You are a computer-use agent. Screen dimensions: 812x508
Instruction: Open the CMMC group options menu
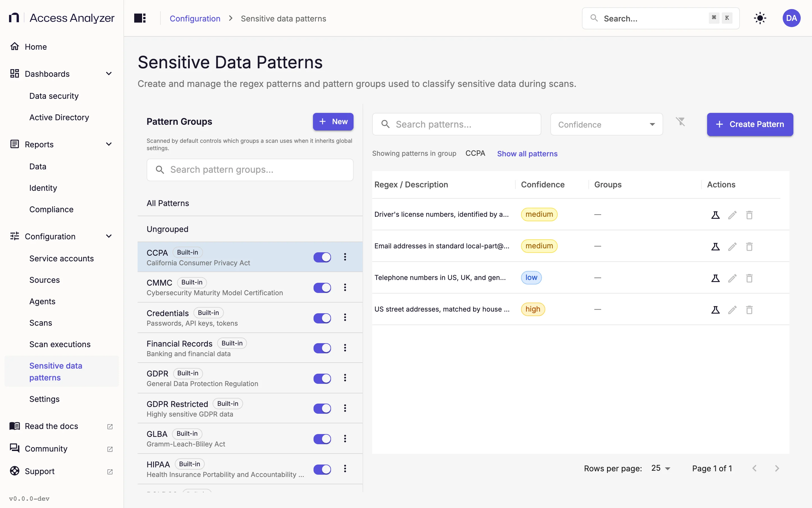coord(345,287)
